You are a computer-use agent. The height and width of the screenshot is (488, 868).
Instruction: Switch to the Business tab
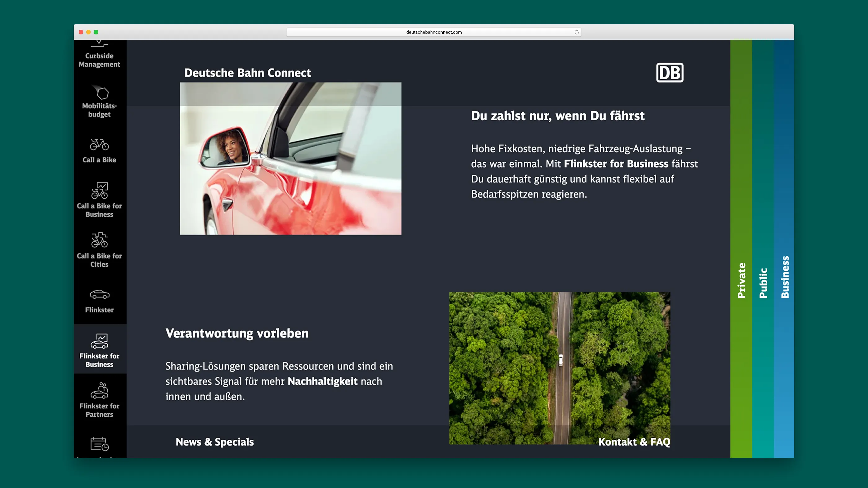784,248
